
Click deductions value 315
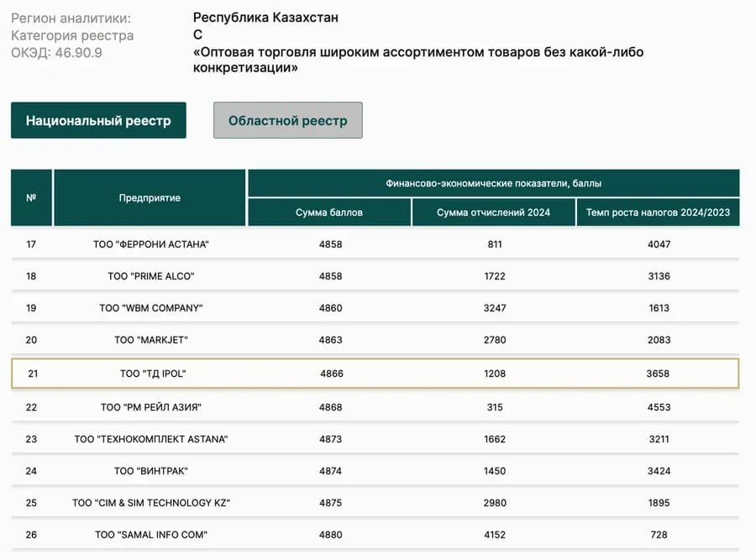tap(495, 407)
